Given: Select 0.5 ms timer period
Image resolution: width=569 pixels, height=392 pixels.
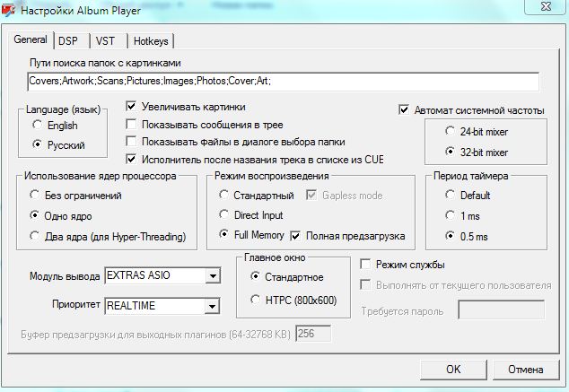Looking at the screenshot, I should click(x=450, y=236).
